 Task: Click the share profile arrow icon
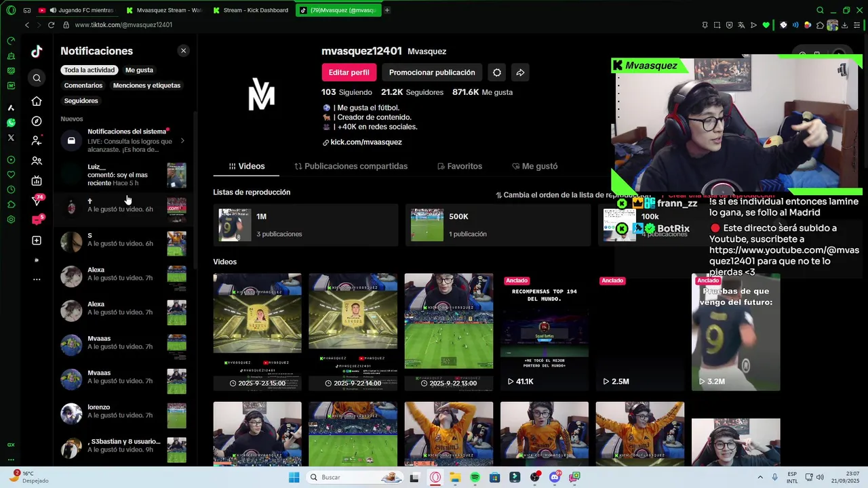[520, 73]
